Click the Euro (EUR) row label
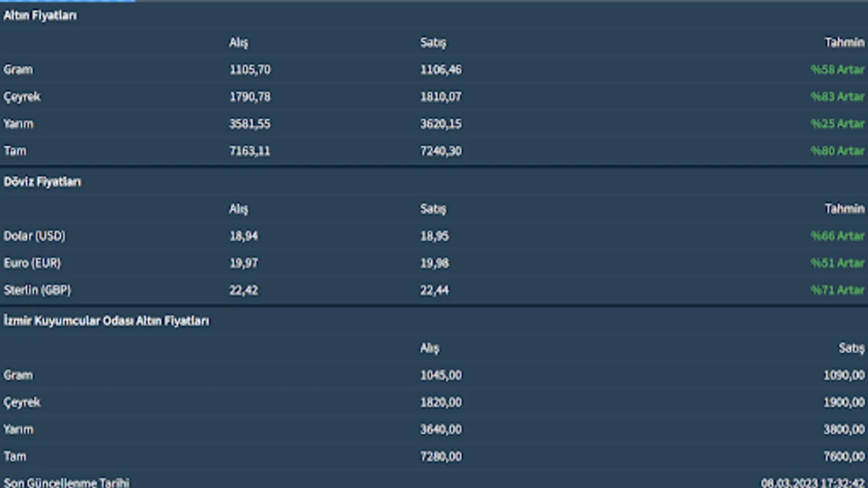Screen dimensions: 868x488 pyautogui.click(x=33, y=263)
